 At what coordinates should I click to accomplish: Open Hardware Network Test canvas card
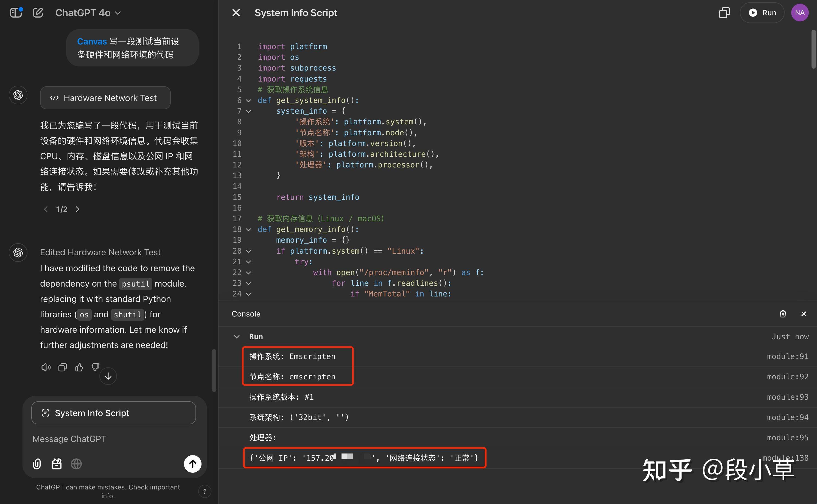(105, 98)
